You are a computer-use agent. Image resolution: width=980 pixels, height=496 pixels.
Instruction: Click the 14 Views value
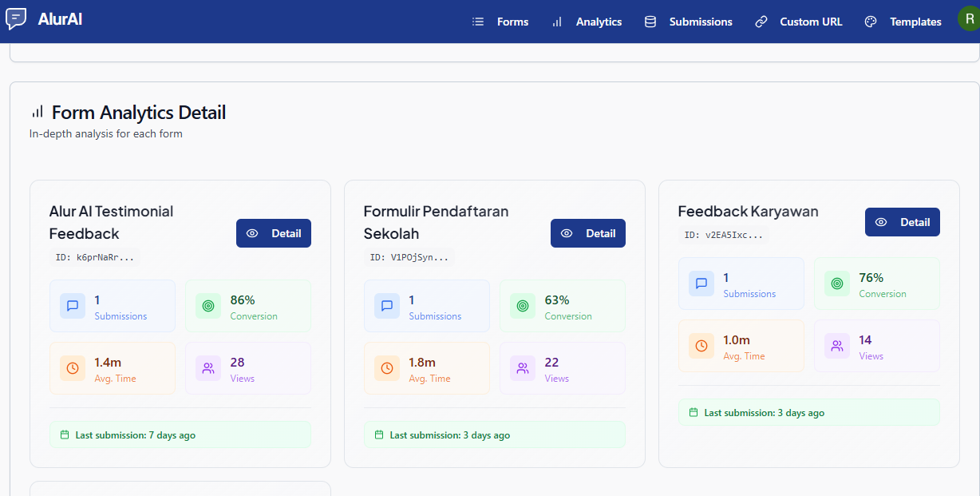(865, 340)
